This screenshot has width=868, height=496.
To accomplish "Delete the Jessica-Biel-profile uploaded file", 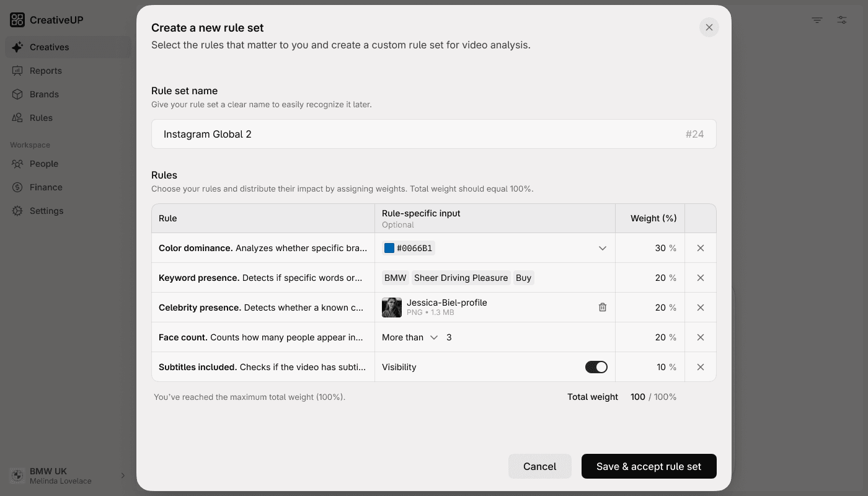I will 602,307.
